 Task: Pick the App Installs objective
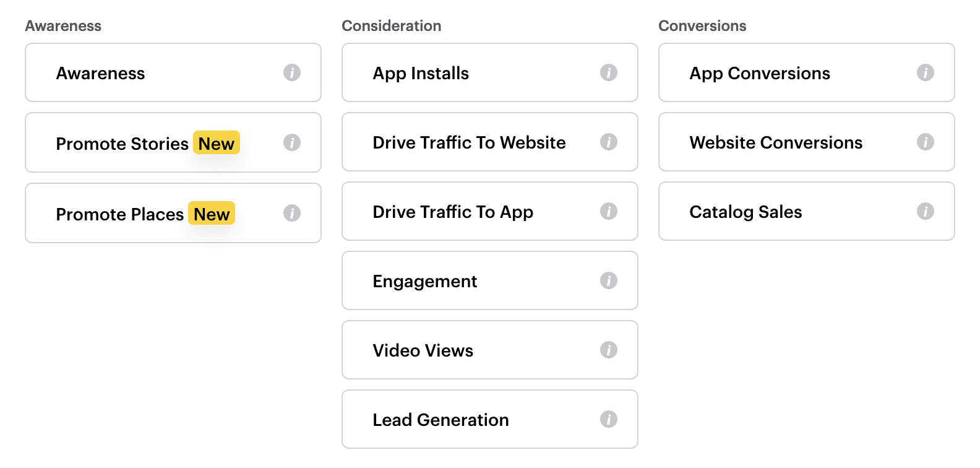pyautogui.click(x=470, y=73)
